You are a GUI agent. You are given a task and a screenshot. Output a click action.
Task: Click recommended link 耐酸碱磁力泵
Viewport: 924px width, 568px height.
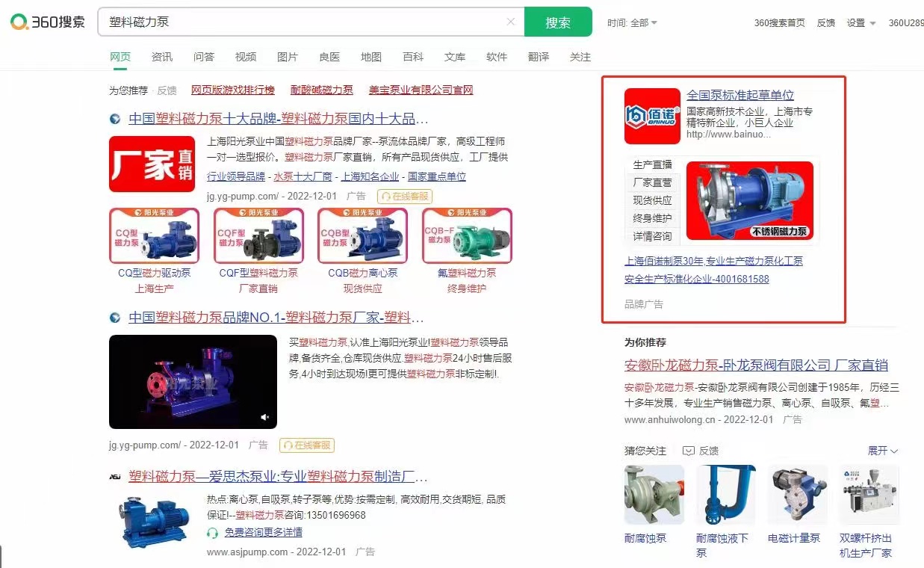322,90
